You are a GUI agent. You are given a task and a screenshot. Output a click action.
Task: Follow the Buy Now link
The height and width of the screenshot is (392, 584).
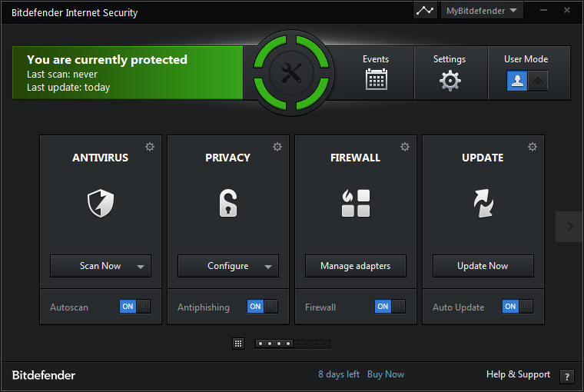386,374
